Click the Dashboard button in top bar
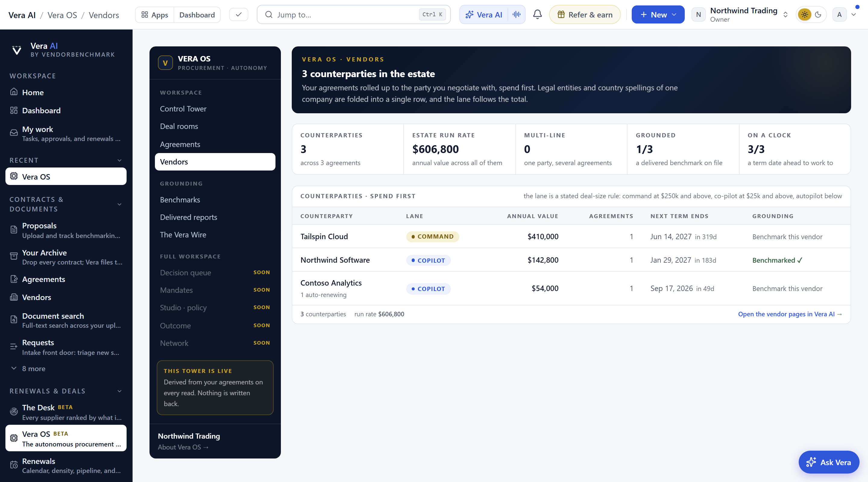Viewport: 868px width, 482px height. (x=197, y=14)
